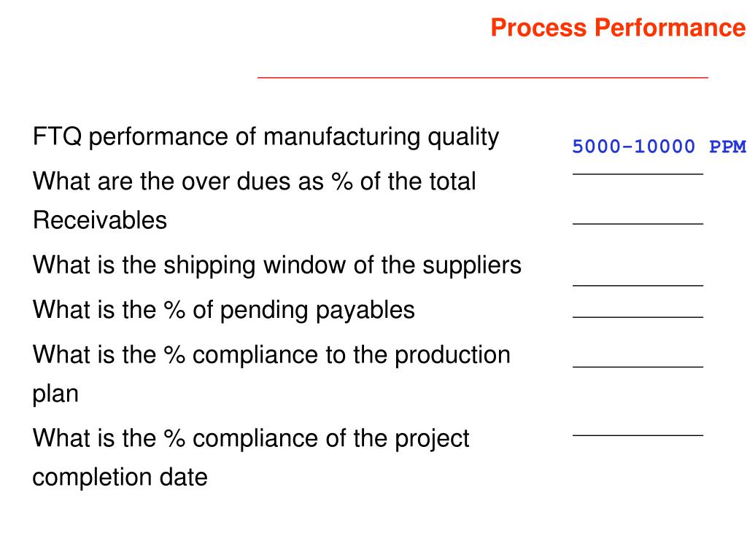747x560 pixels.
Task: Click the word plan below production question
Action: pos(55,394)
